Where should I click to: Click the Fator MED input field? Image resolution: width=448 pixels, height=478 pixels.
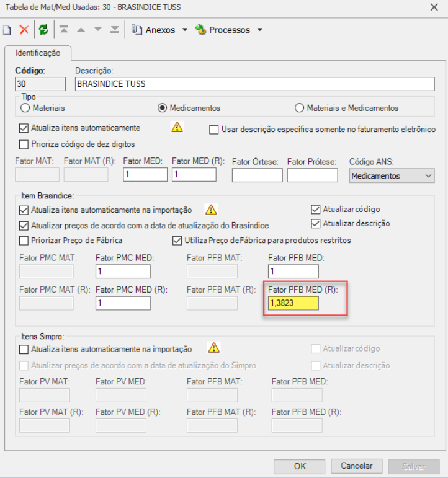(x=145, y=175)
